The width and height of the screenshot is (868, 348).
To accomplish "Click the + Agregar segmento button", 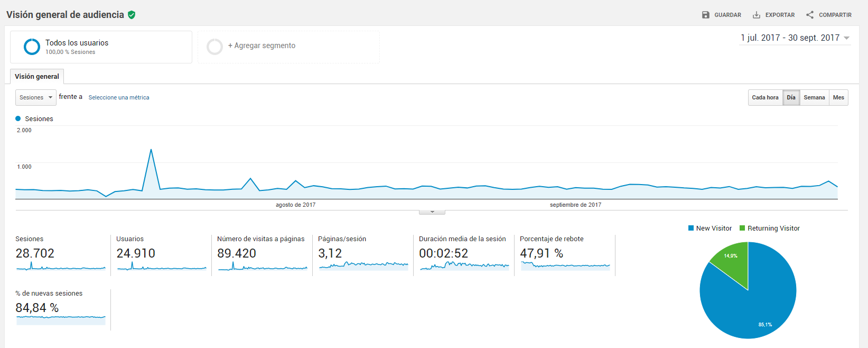I will click(288, 47).
